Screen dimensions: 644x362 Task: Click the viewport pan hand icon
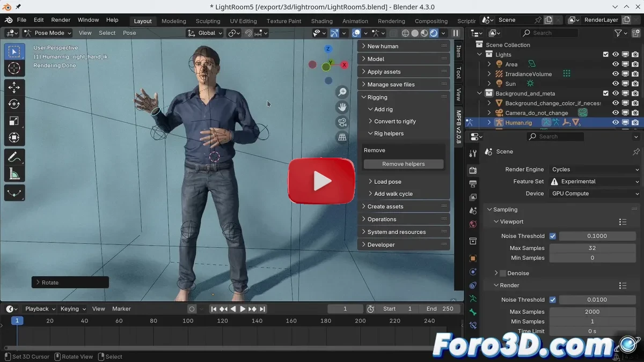342,107
